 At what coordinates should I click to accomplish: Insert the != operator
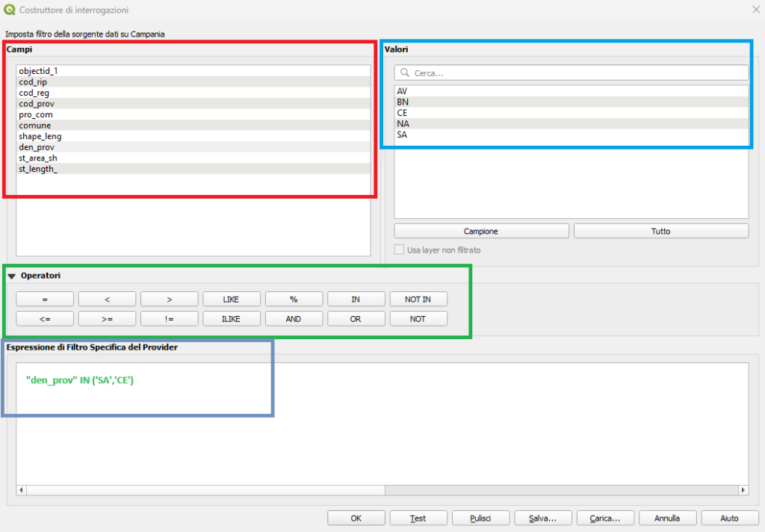170,319
